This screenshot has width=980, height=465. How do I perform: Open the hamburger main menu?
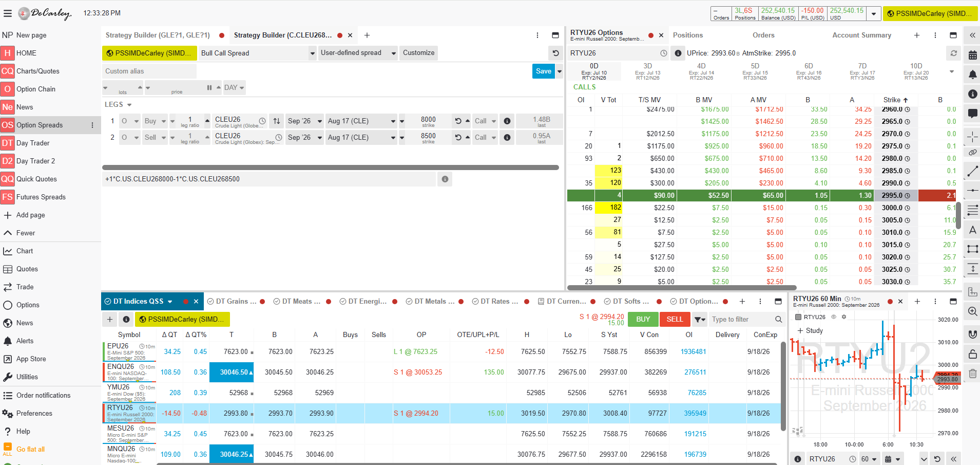[7, 13]
